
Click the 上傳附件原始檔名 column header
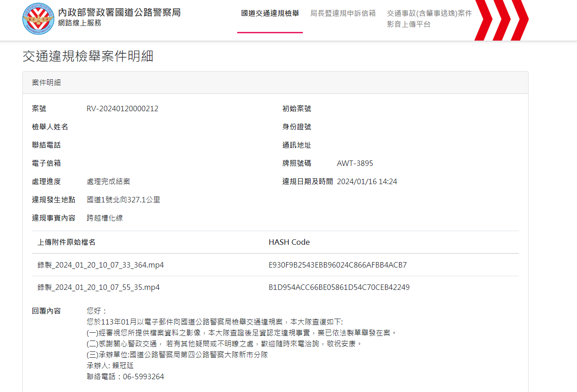point(67,242)
